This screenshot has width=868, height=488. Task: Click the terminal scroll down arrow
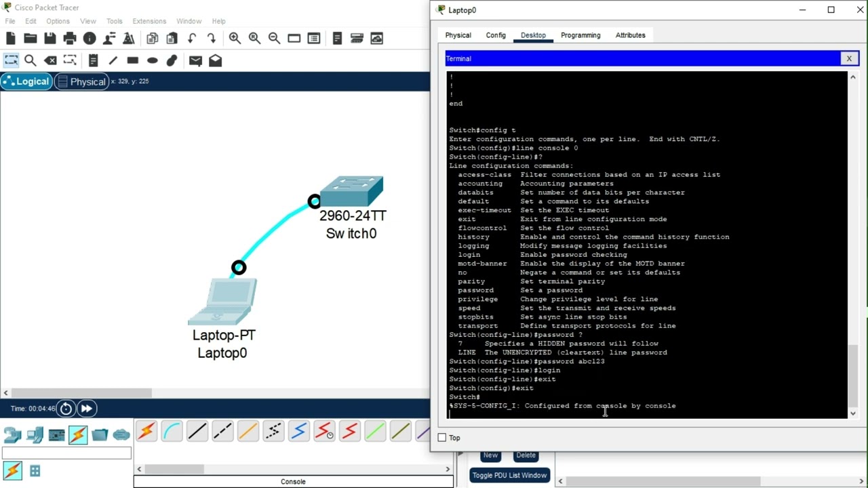click(853, 413)
